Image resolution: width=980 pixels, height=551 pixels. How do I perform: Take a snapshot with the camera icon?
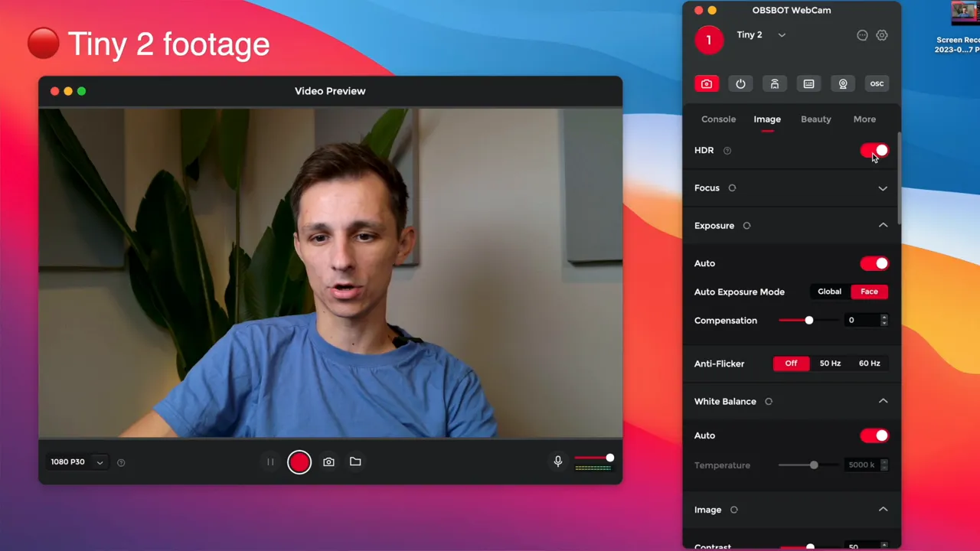[328, 462]
